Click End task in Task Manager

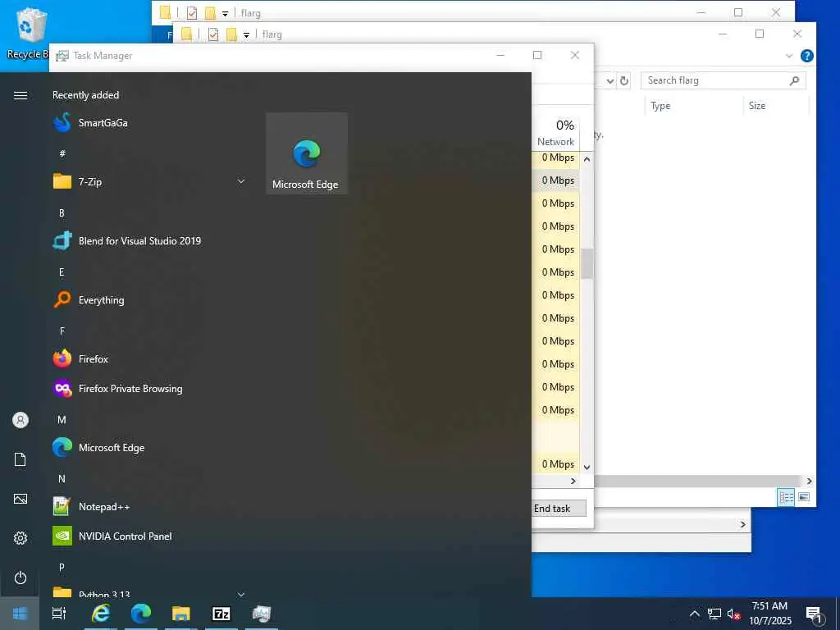click(x=559, y=509)
